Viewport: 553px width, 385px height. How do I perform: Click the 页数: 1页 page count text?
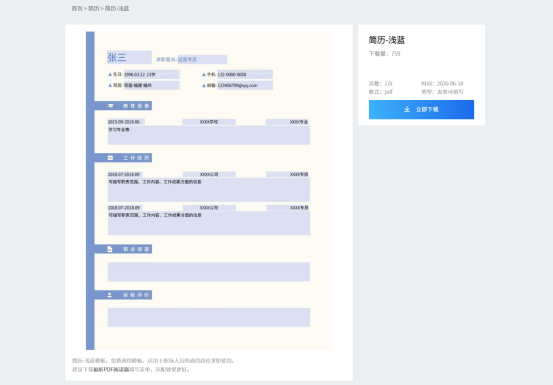(381, 84)
